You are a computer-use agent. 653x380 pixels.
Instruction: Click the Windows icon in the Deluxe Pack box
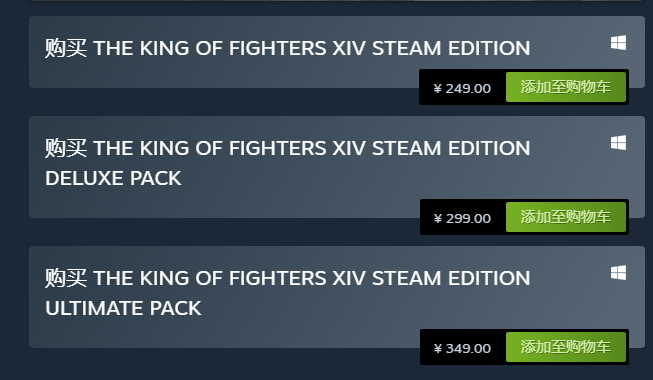click(x=618, y=142)
